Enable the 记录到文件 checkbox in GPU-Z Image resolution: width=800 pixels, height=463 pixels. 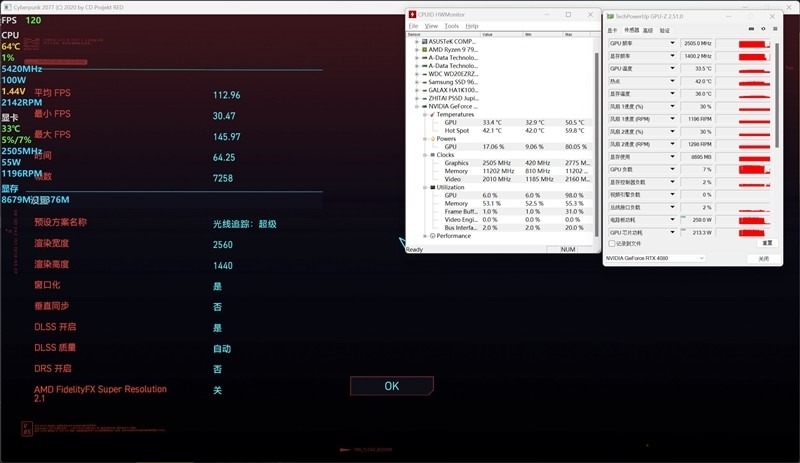[612, 244]
